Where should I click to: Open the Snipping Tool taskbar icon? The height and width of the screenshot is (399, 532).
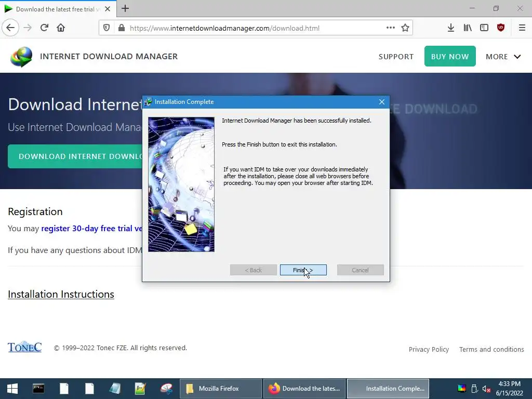pos(166,389)
